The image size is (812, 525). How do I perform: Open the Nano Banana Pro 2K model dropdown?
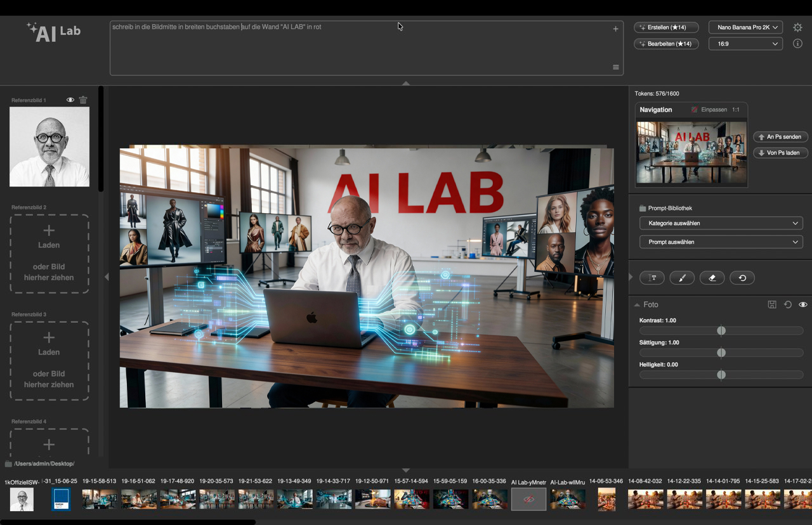point(745,27)
